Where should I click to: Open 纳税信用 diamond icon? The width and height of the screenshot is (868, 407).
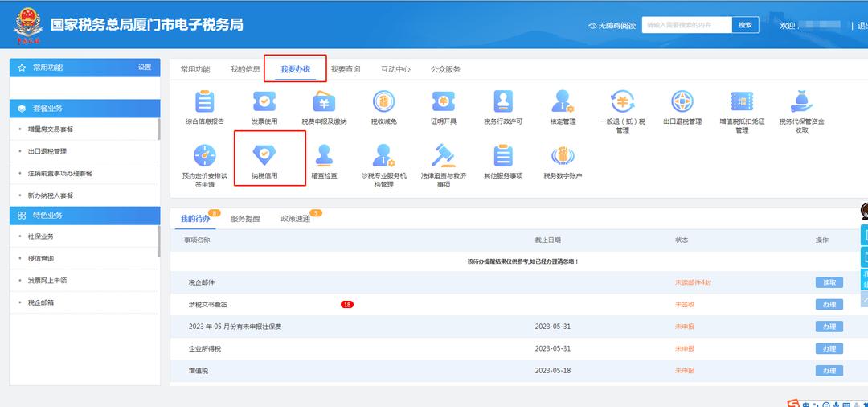pos(264,155)
